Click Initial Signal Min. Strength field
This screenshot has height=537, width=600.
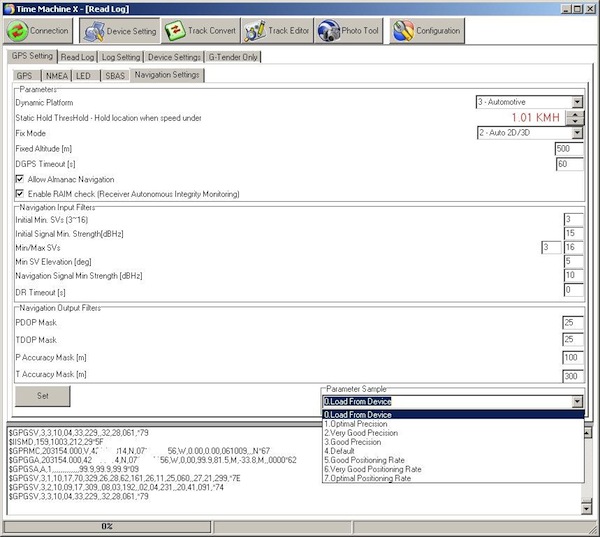(573, 233)
